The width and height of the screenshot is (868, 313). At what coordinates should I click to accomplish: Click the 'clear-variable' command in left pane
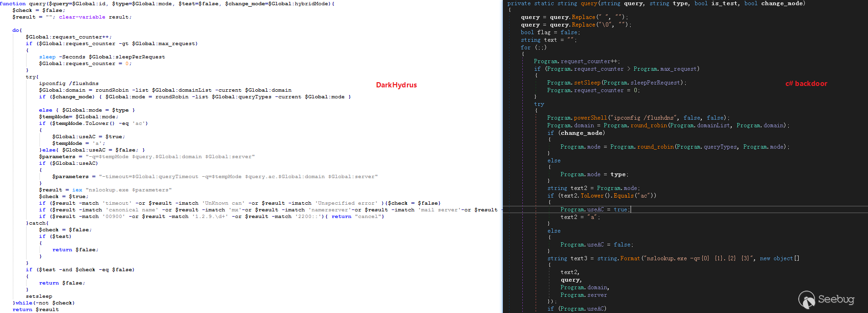[82, 17]
